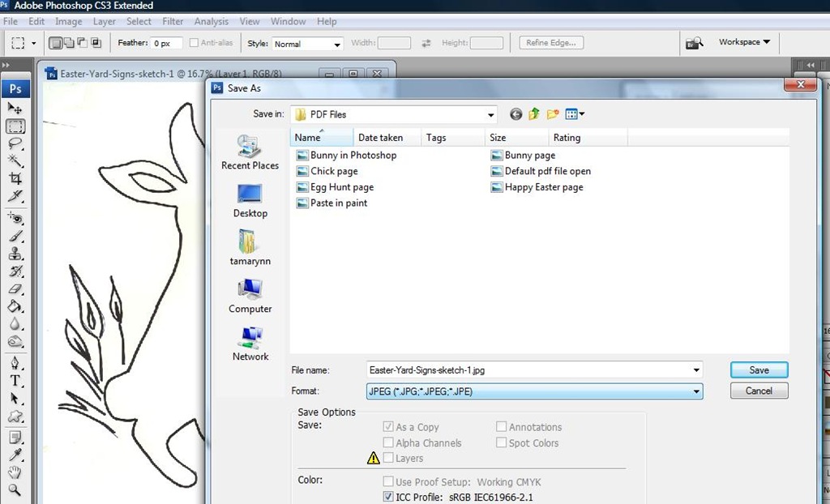Select the Hand tool

point(15,472)
